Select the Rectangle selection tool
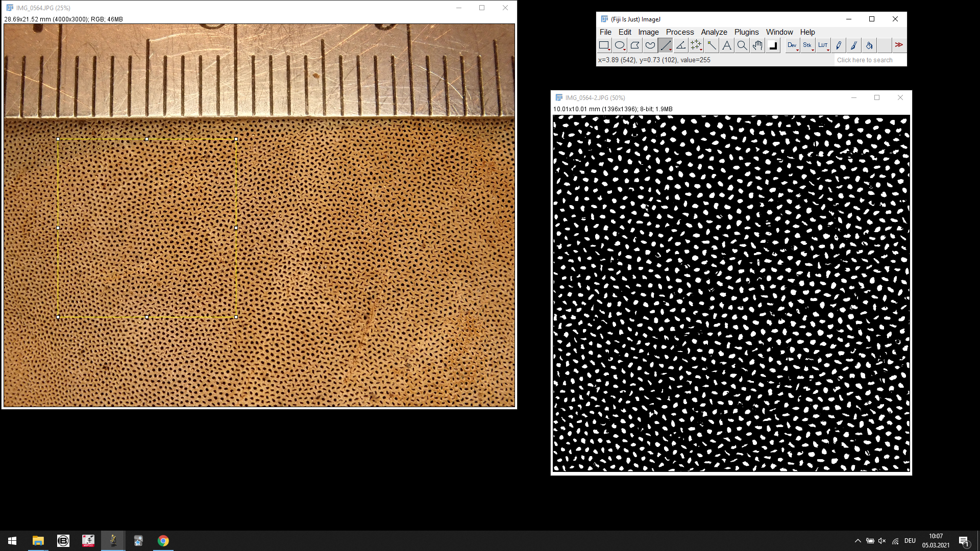 pyautogui.click(x=604, y=45)
